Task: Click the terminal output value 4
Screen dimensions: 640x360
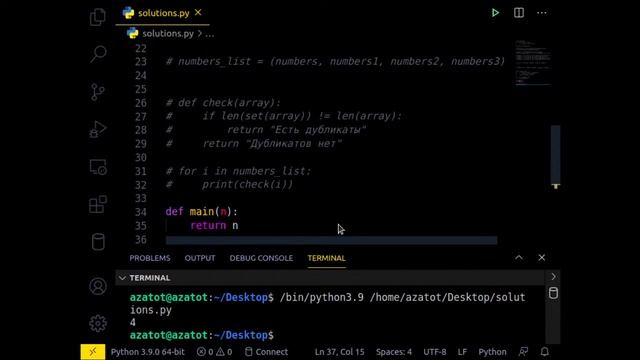Action: point(133,322)
